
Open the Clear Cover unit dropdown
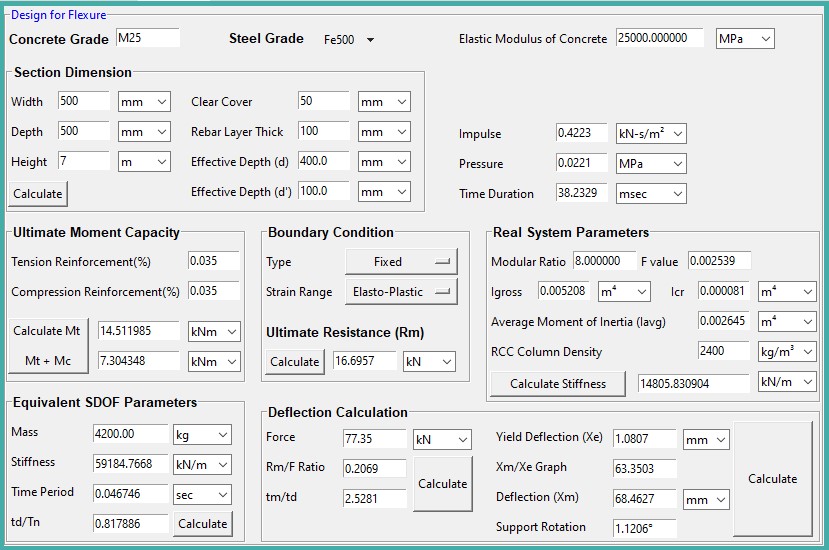click(384, 102)
